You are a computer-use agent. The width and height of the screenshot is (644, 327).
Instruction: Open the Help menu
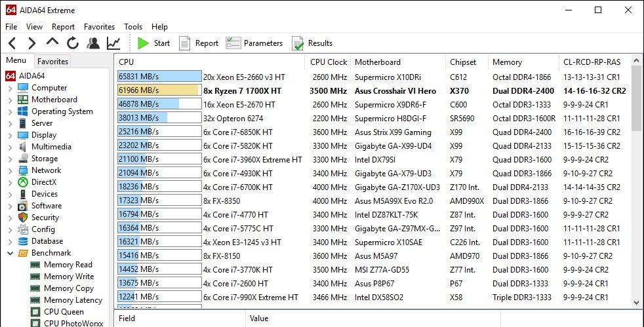[159, 27]
